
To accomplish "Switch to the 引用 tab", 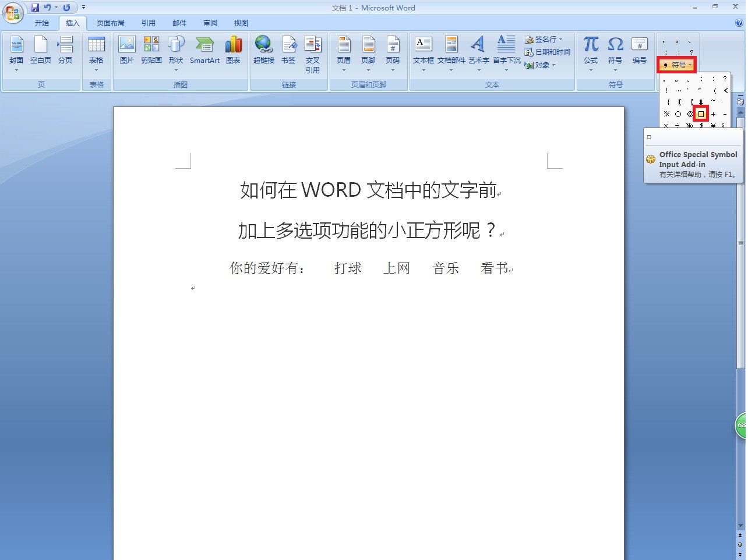I will 149,23.
